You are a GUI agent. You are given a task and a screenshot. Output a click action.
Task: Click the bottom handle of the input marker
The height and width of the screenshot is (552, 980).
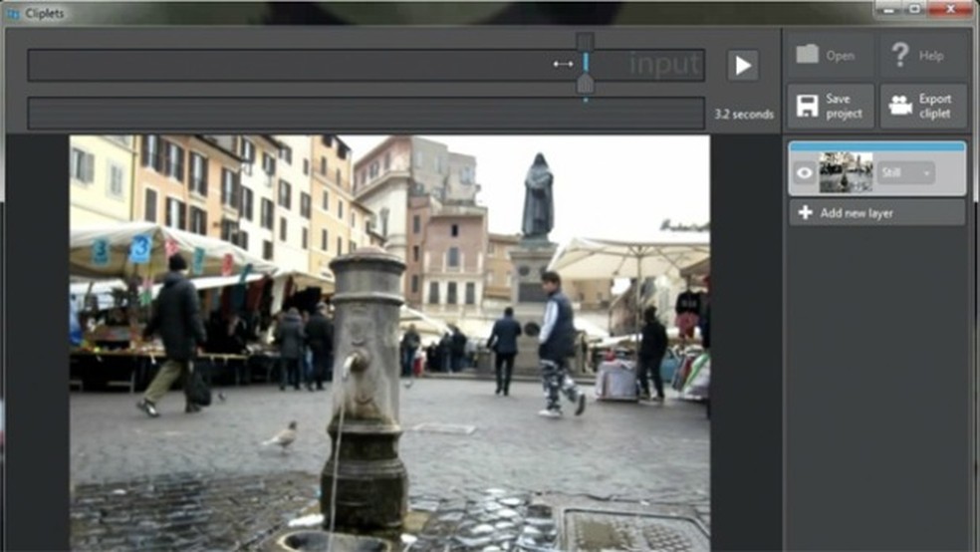[586, 85]
